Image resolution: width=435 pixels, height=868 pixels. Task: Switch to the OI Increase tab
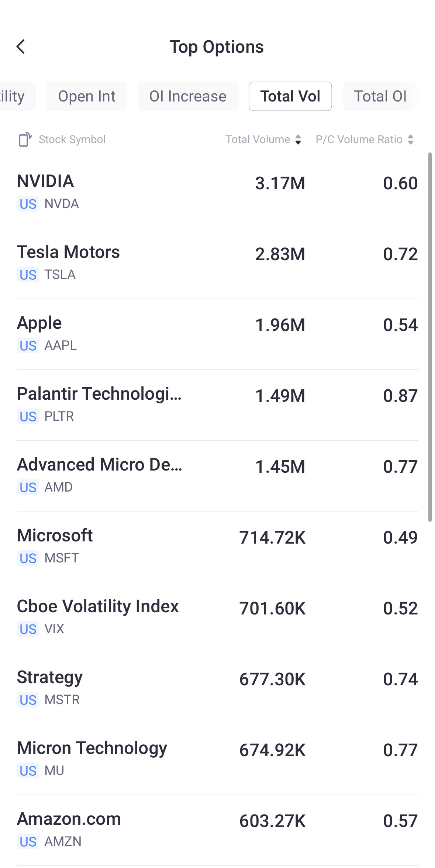[188, 96]
